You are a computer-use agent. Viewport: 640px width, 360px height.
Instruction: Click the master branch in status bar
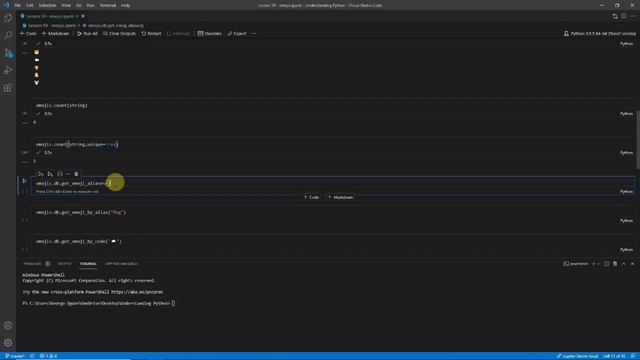click(15, 356)
